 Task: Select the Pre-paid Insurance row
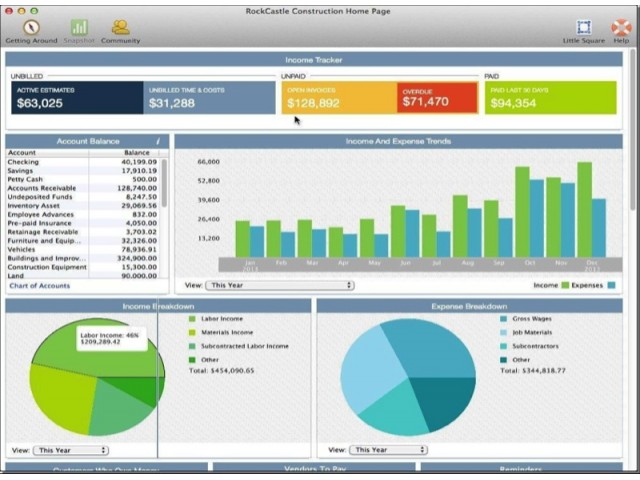coord(82,223)
